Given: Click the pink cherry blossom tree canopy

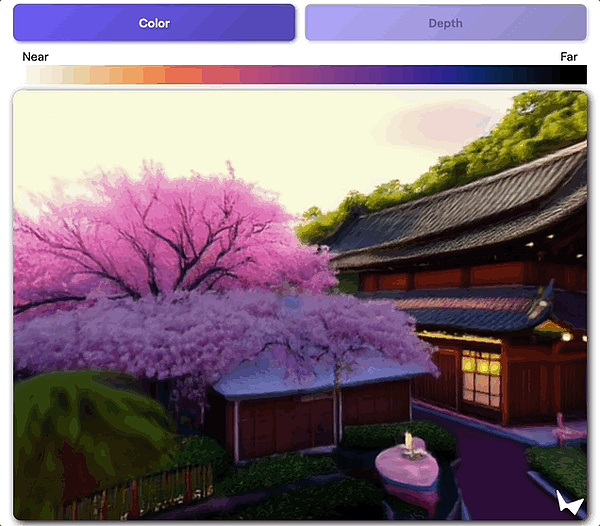Looking at the screenshot, I should click(x=170, y=240).
